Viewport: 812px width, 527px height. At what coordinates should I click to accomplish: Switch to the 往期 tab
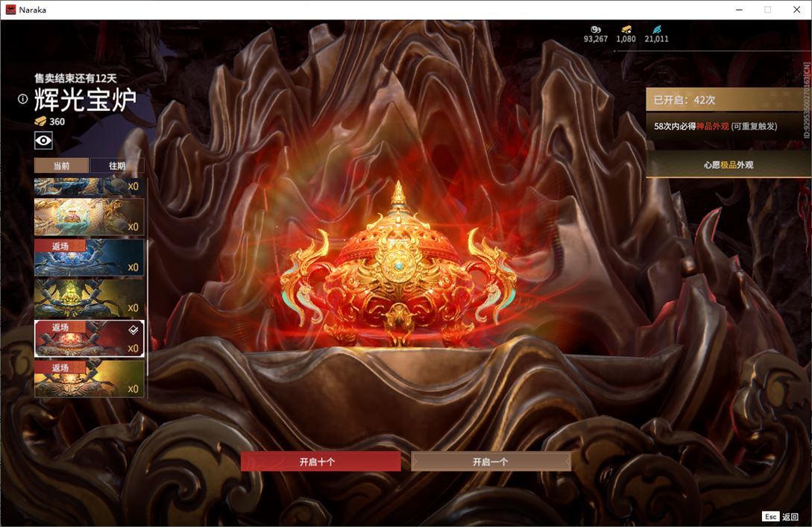(x=117, y=165)
